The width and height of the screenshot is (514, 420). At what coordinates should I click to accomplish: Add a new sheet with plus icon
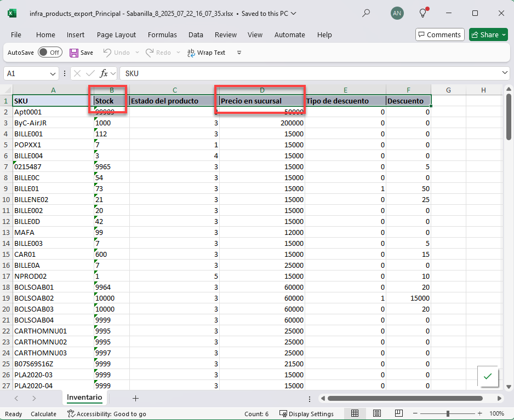(x=135, y=398)
